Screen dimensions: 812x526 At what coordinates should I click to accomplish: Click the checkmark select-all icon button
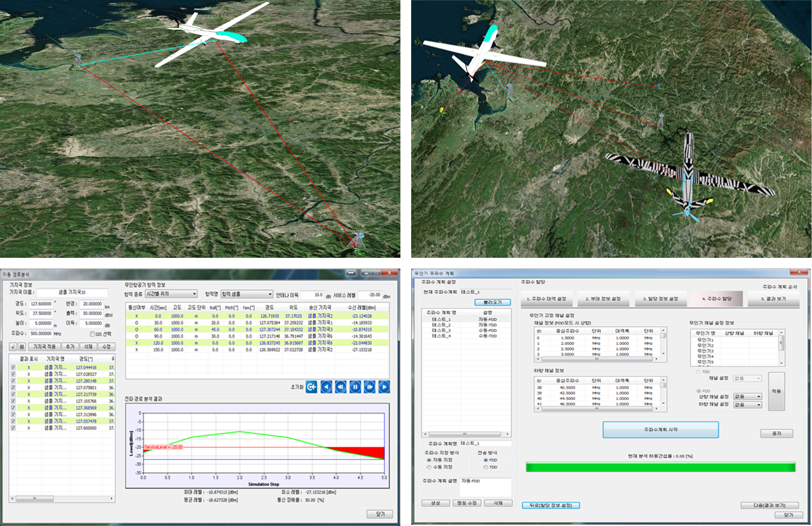(13, 347)
